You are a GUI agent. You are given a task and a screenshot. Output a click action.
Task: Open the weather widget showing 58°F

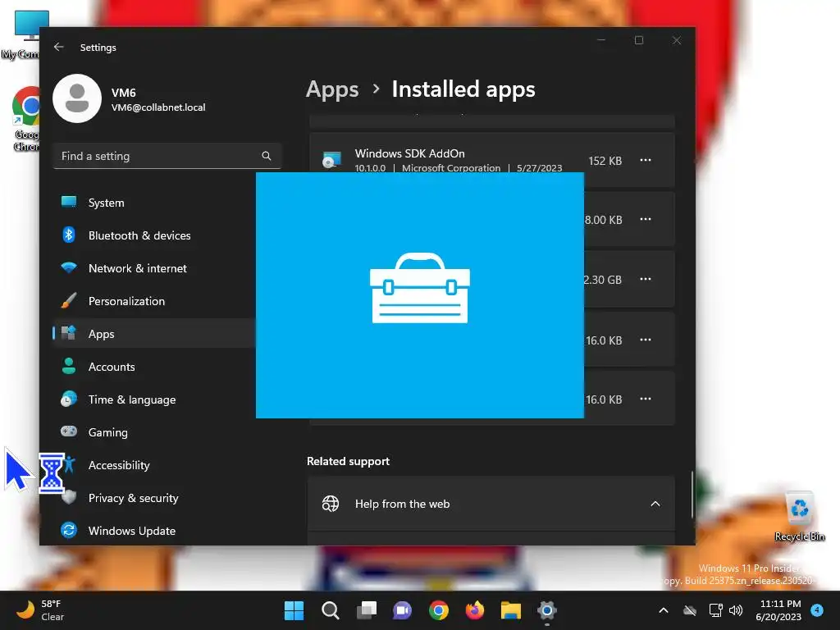click(41, 610)
